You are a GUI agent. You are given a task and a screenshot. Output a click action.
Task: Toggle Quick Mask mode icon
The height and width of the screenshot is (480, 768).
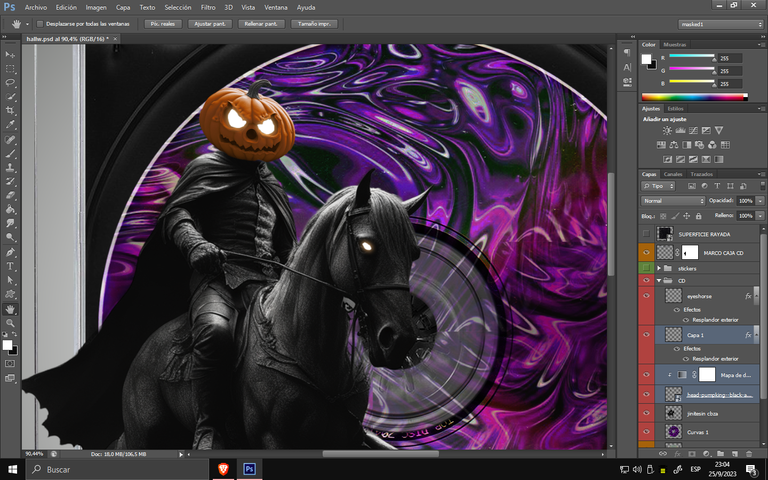click(10, 364)
